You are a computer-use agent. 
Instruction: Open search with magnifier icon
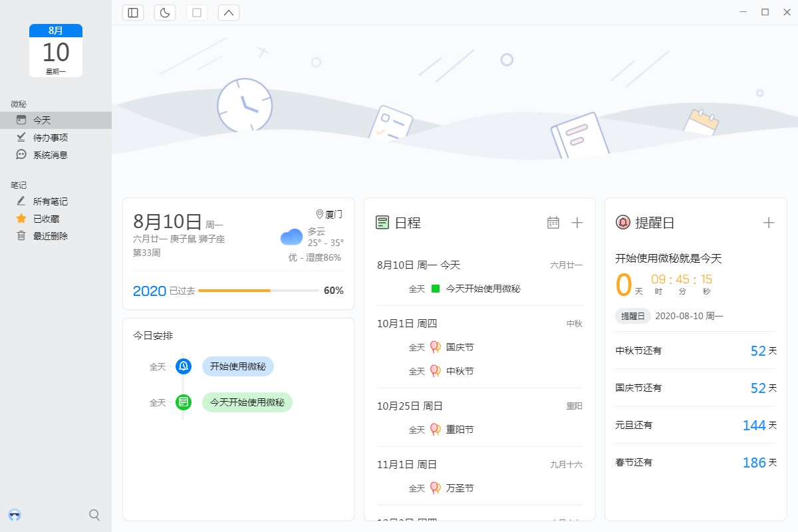tap(94, 515)
